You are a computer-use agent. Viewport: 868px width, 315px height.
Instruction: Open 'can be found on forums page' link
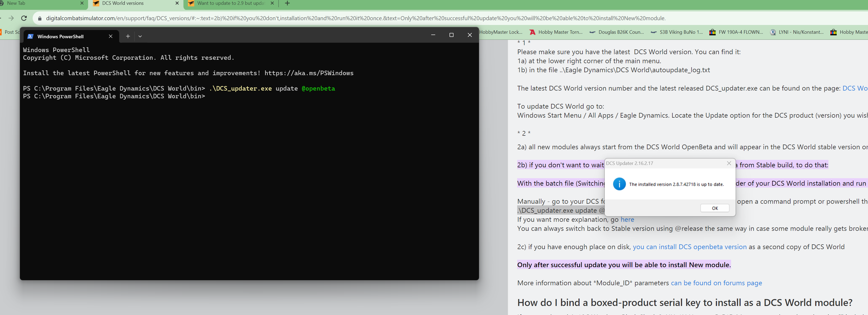click(716, 283)
